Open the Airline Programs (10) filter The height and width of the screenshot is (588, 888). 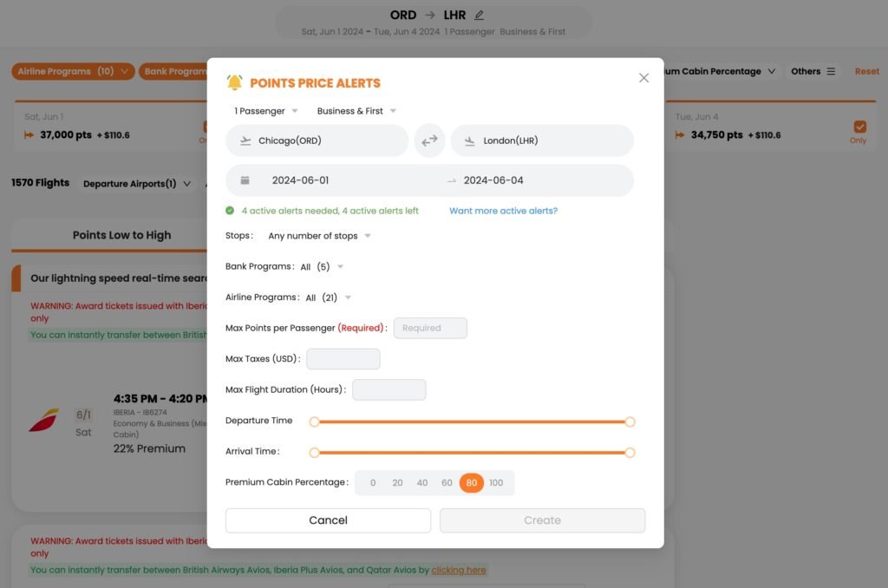[73, 71]
